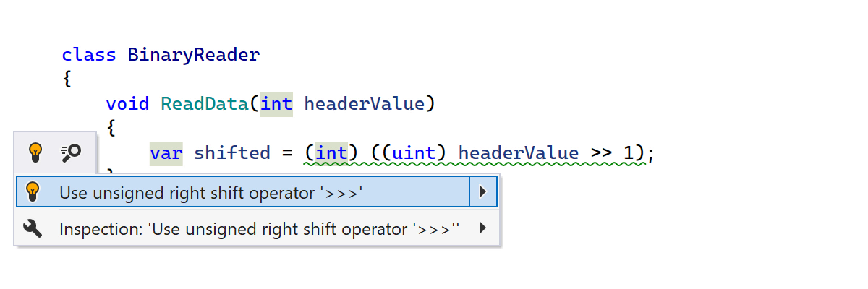Screen dimensions: 868x289
Task: Click headerValue inside the shift expression
Action: coord(519,153)
